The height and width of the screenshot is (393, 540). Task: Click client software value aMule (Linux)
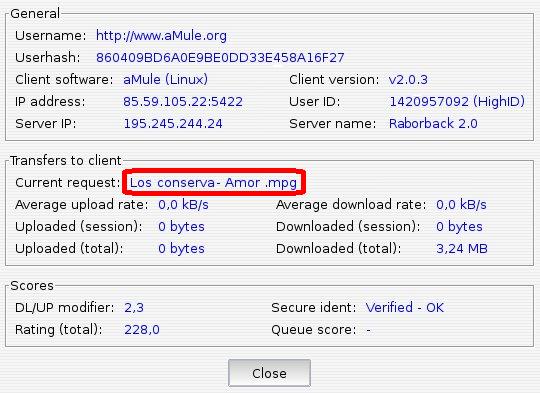[165, 80]
